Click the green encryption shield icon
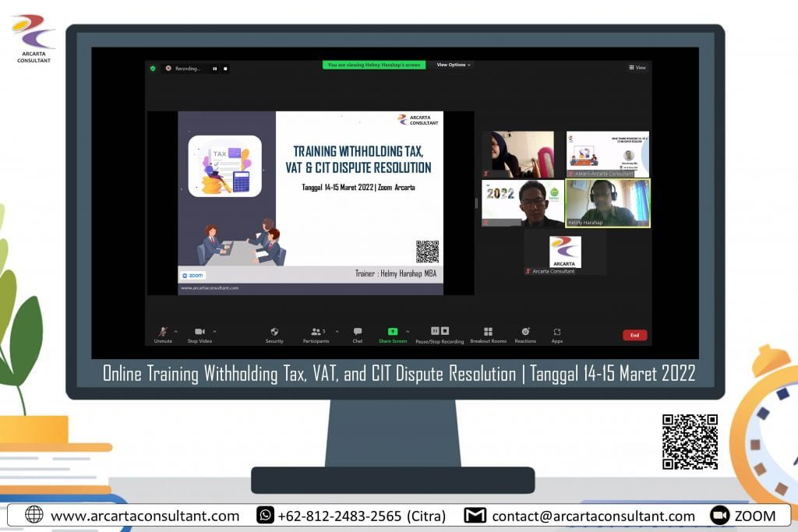The width and height of the screenshot is (798, 532). click(153, 69)
